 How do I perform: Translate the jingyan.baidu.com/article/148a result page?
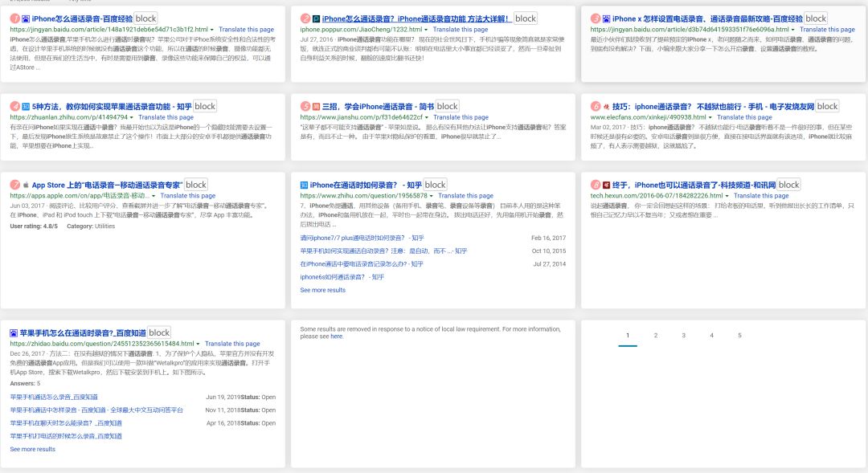pyautogui.click(x=247, y=30)
